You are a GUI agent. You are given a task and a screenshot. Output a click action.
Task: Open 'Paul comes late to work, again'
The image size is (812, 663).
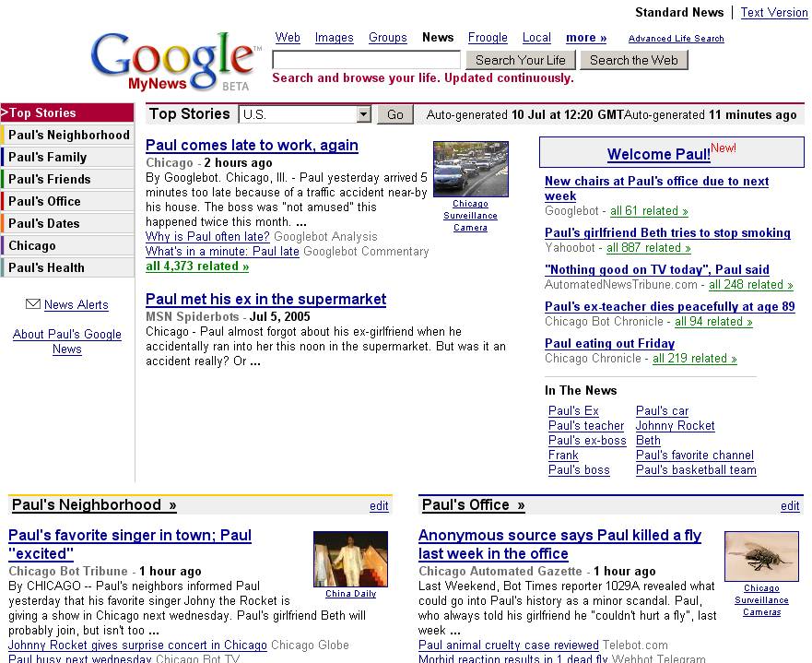252,145
